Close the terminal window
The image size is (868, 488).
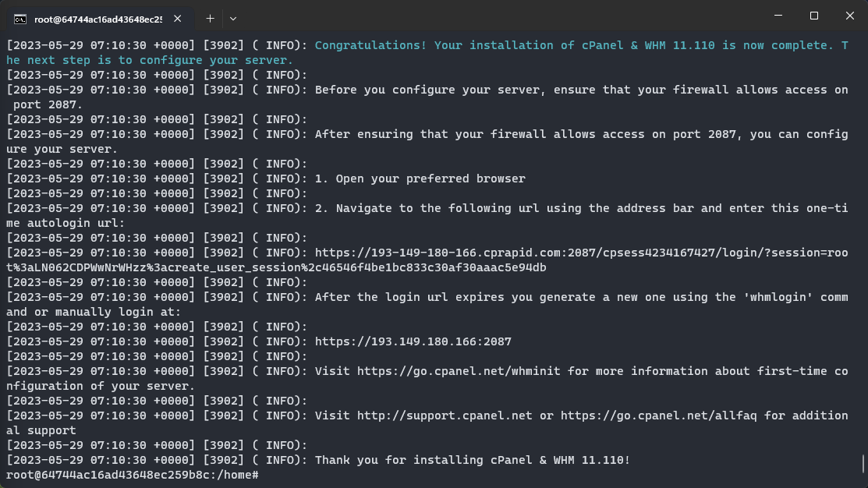[850, 16]
